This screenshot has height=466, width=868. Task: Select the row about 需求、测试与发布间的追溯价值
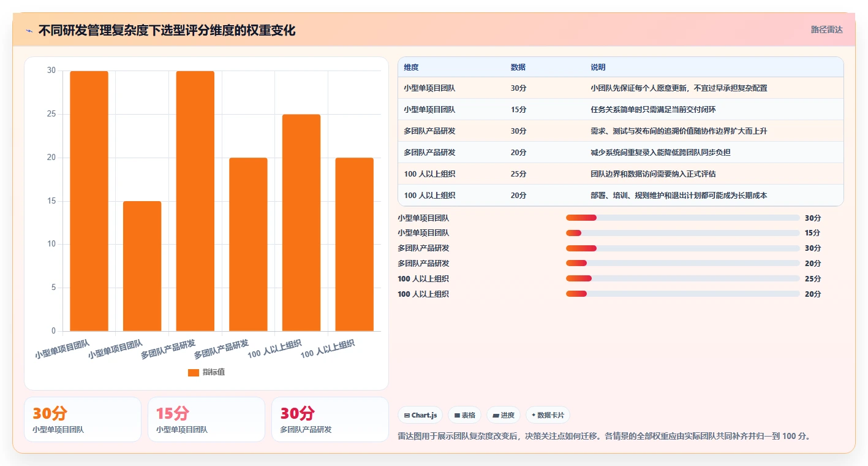621,131
